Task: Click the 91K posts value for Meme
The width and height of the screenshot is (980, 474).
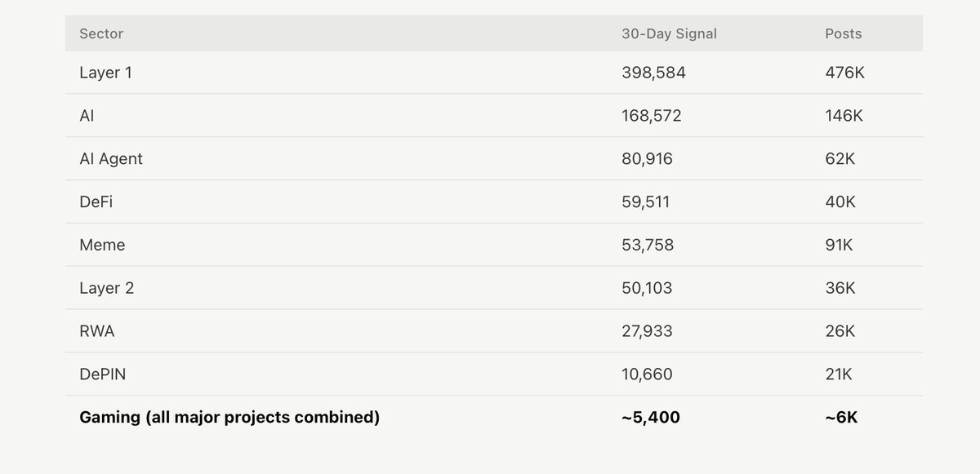Action: 839,245
